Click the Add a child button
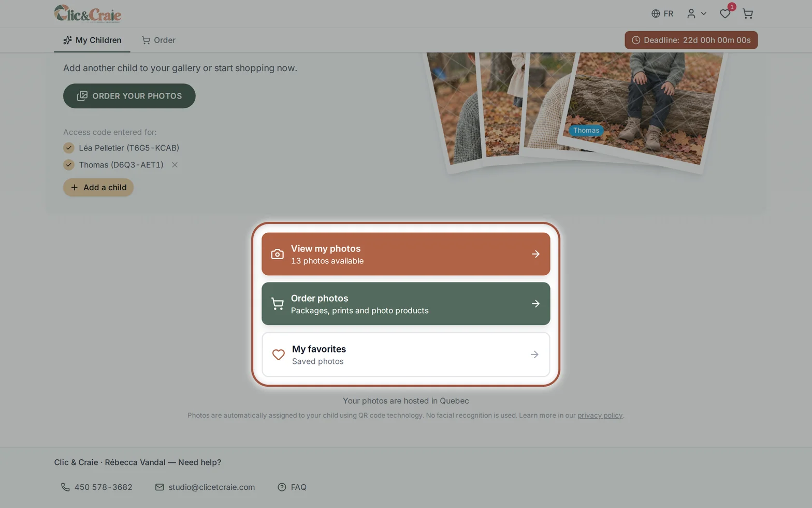 (98, 188)
